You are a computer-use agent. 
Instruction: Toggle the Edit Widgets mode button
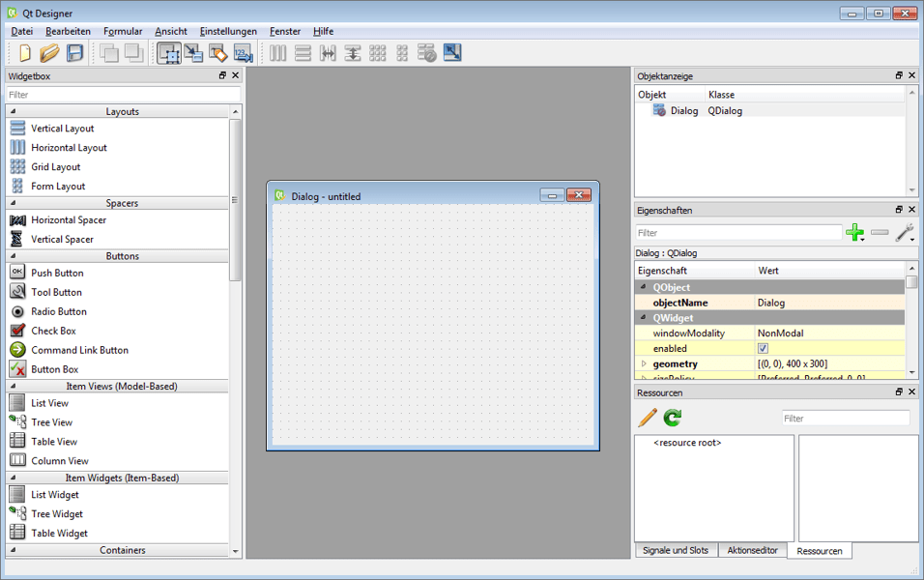pyautogui.click(x=168, y=53)
